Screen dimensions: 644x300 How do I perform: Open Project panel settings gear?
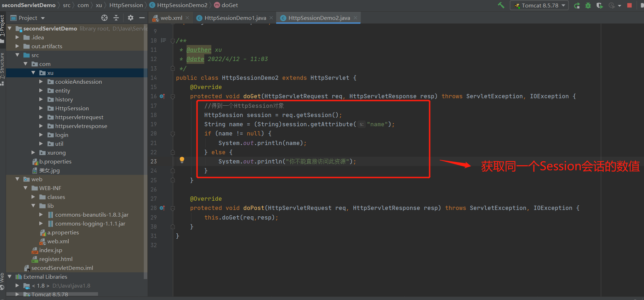tap(131, 18)
